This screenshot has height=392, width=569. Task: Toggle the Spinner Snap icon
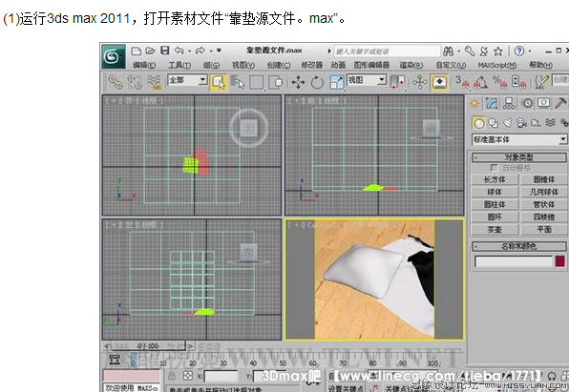(519, 82)
